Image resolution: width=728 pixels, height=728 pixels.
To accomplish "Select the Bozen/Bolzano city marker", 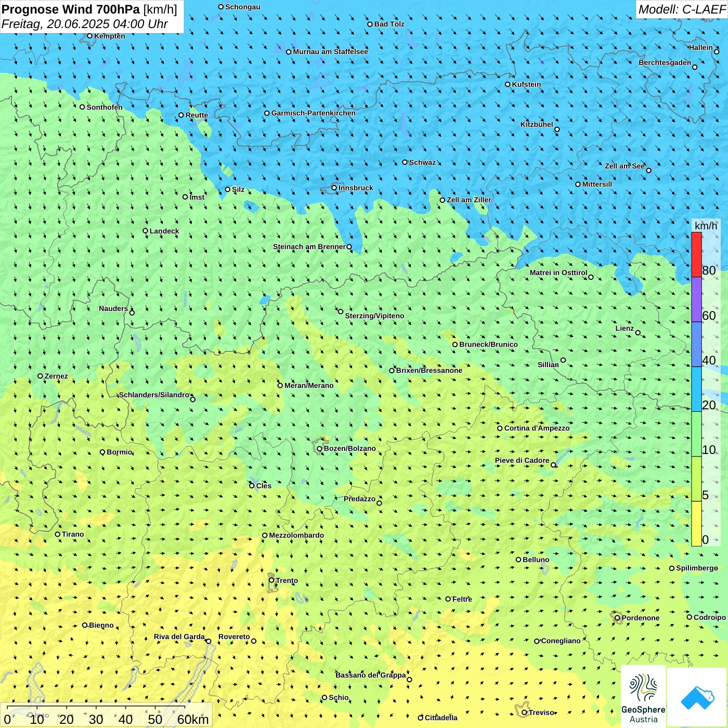I will coord(319,448).
